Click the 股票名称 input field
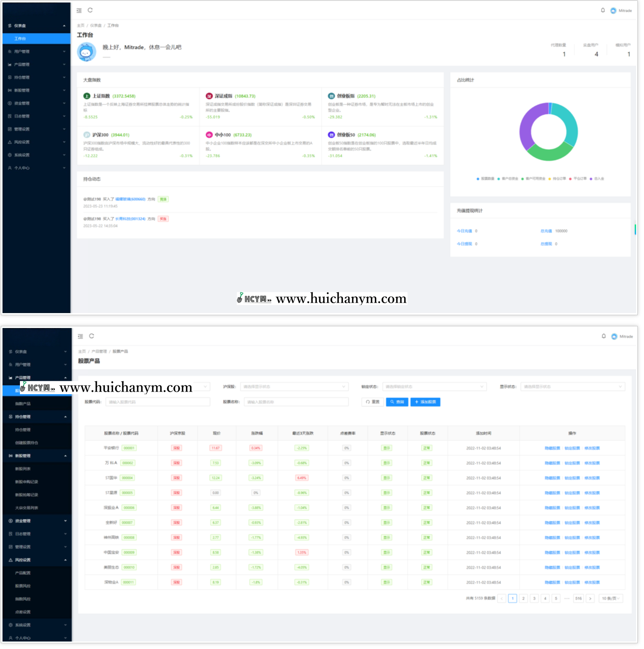The height and width of the screenshot is (649, 644). (x=296, y=402)
